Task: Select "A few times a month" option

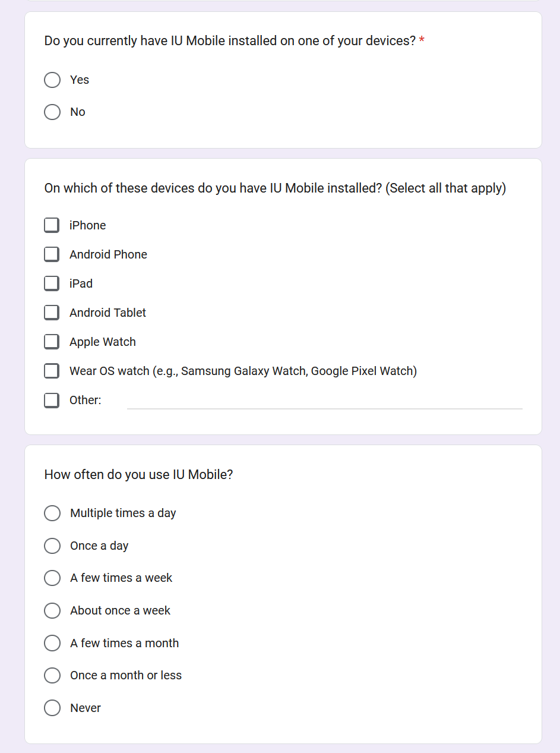Action: pyautogui.click(x=52, y=643)
